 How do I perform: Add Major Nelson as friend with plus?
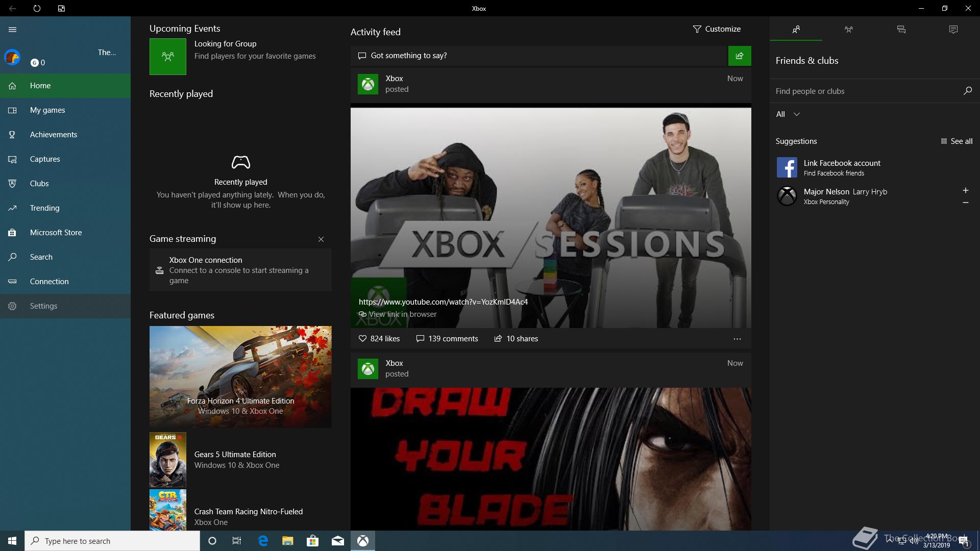coord(965,190)
